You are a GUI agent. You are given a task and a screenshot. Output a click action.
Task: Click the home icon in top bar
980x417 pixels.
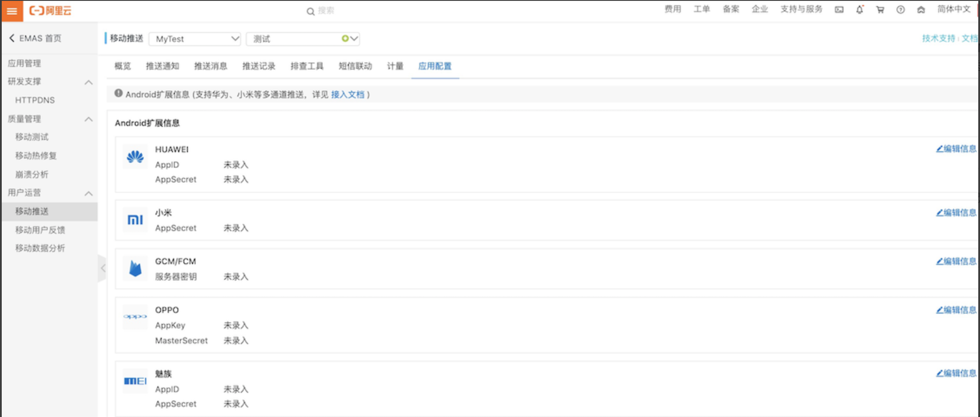coord(921,10)
